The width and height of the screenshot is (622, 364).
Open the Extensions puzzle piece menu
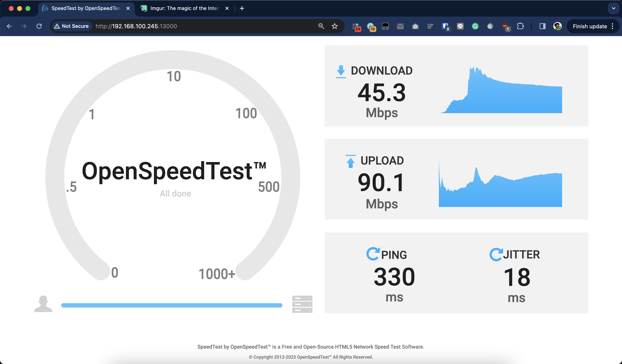520,26
